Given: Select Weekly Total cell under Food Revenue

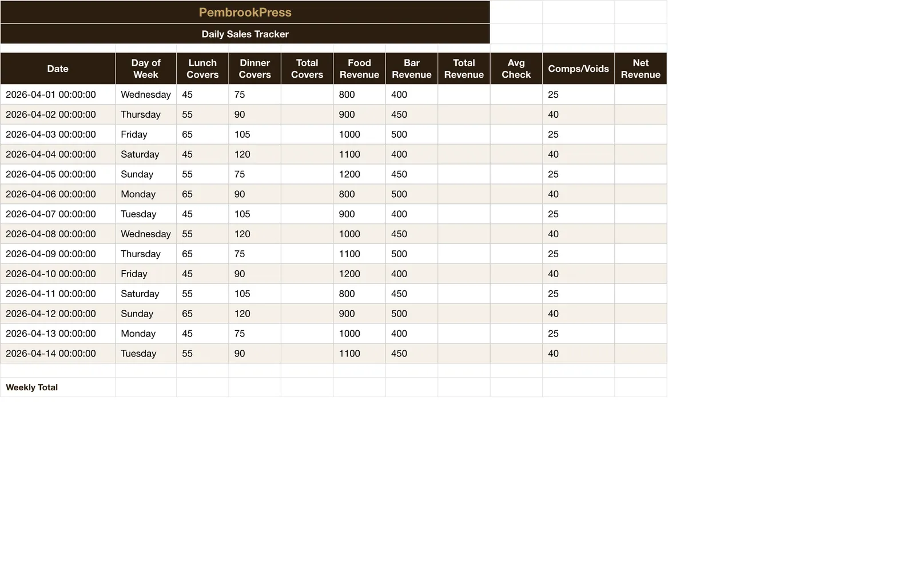Looking at the screenshot, I should 359,387.
